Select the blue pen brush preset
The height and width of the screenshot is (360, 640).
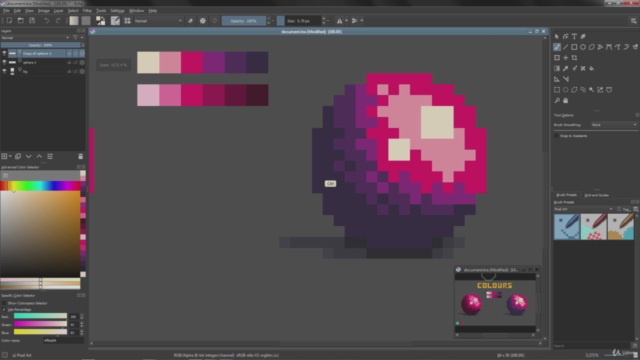pos(567,227)
